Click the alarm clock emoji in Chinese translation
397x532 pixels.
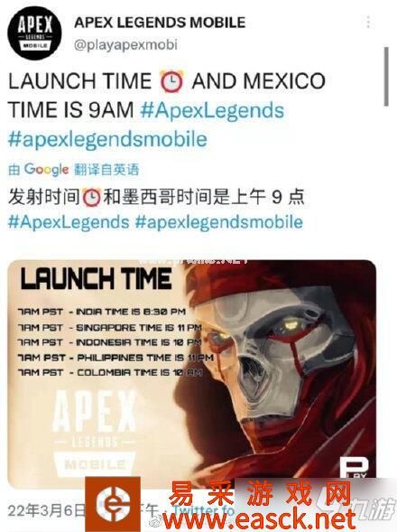(92, 197)
